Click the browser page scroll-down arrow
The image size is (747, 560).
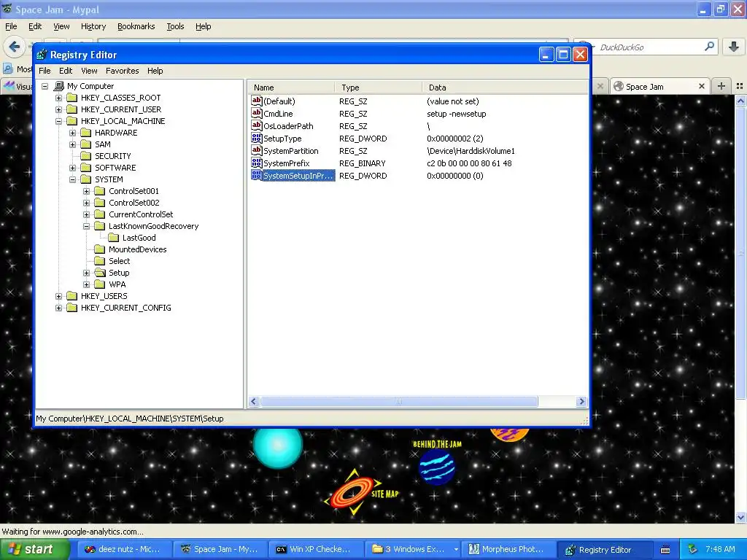pos(740,518)
